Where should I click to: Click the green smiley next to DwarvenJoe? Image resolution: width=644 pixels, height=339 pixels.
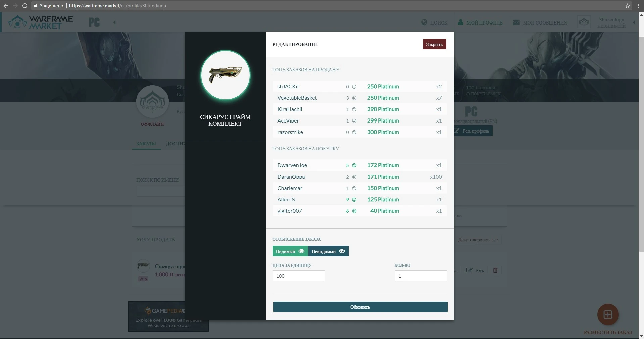354,165
